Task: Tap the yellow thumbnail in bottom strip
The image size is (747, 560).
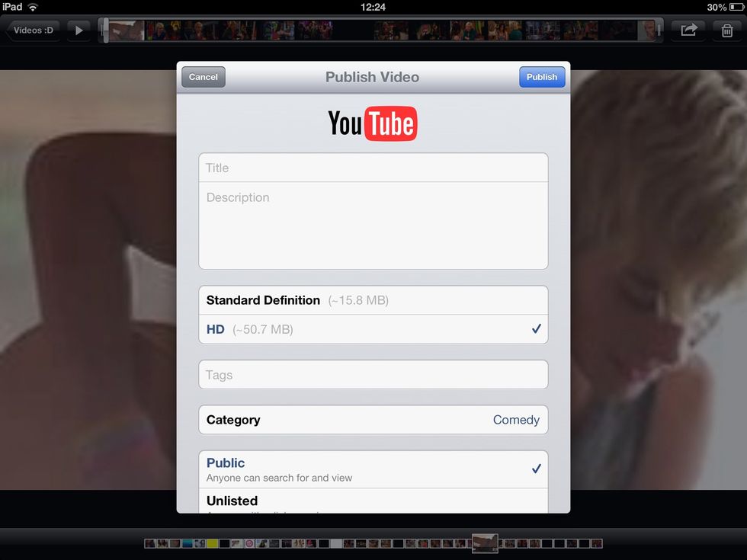Action: 213,544
